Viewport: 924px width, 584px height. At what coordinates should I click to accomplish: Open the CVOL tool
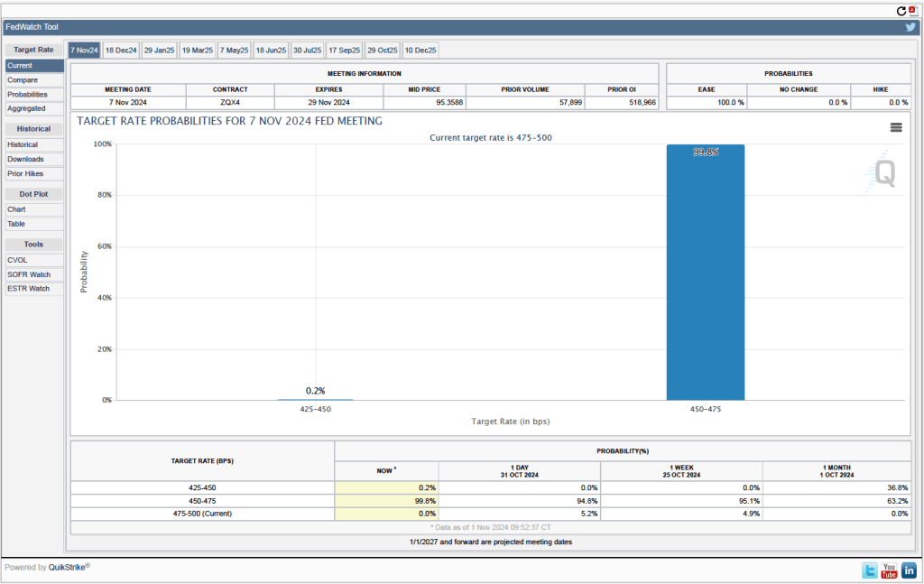[x=18, y=260]
